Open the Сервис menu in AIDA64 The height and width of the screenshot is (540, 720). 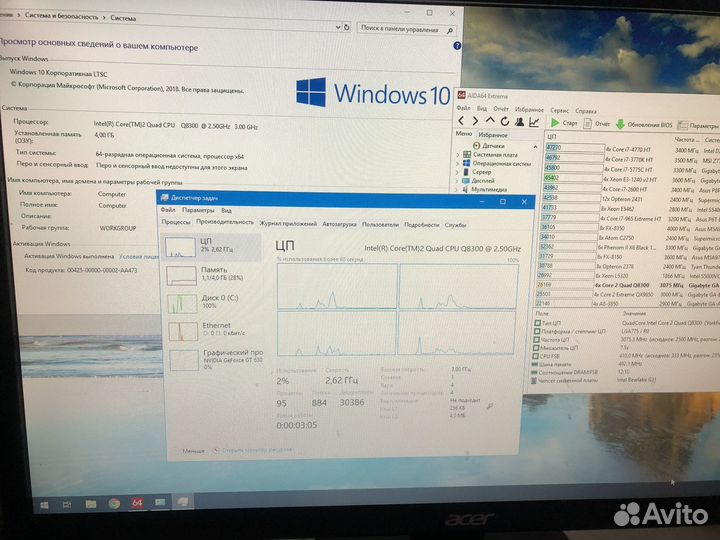pos(559,110)
